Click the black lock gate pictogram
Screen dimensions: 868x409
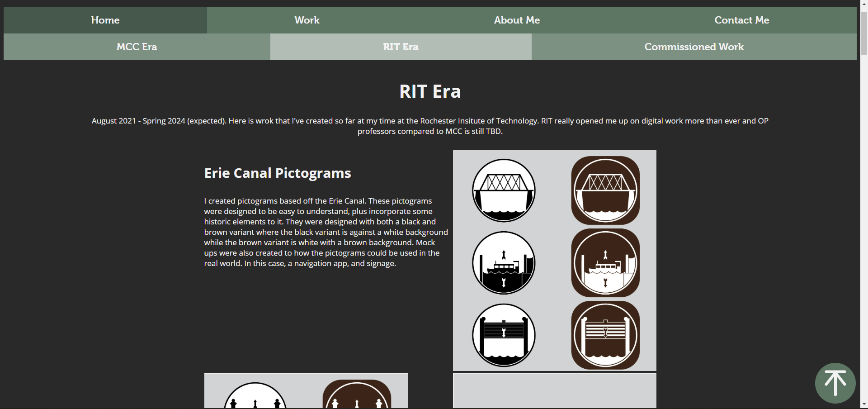(504, 335)
